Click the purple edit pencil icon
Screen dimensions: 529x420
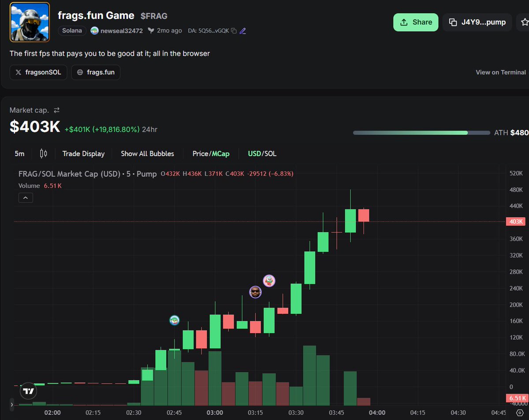242,31
